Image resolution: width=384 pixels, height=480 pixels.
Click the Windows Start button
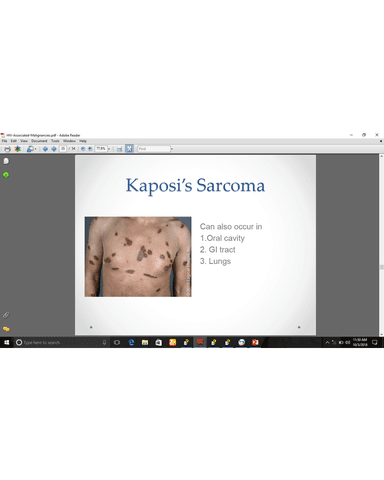point(6,342)
